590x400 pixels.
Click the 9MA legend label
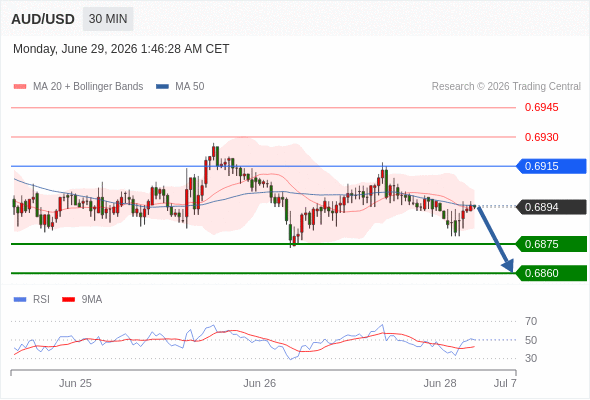click(92, 300)
